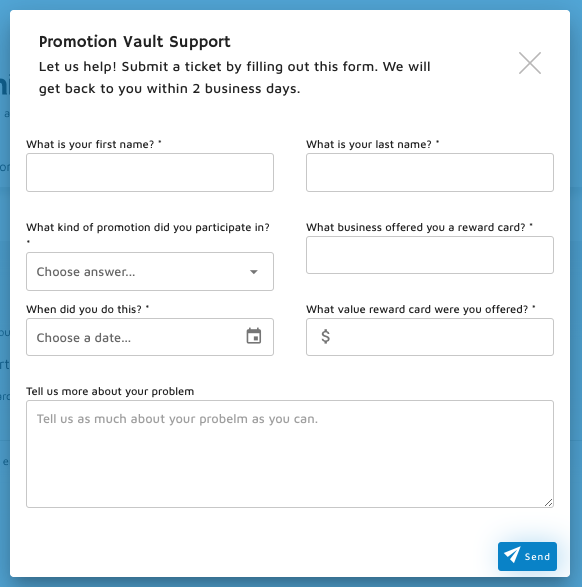Close the Promotion Vault Support dialog
Image resolution: width=582 pixels, height=587 pixels.
530,63
